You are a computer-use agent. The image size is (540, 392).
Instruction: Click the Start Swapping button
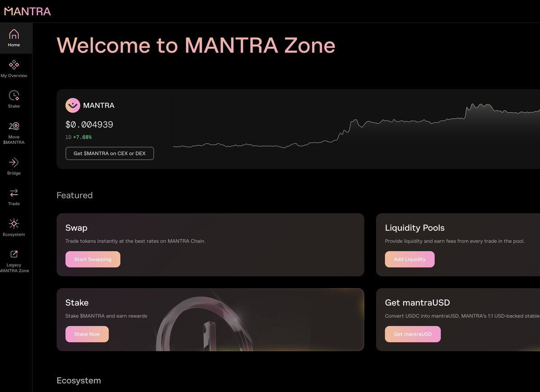(93, 259)
